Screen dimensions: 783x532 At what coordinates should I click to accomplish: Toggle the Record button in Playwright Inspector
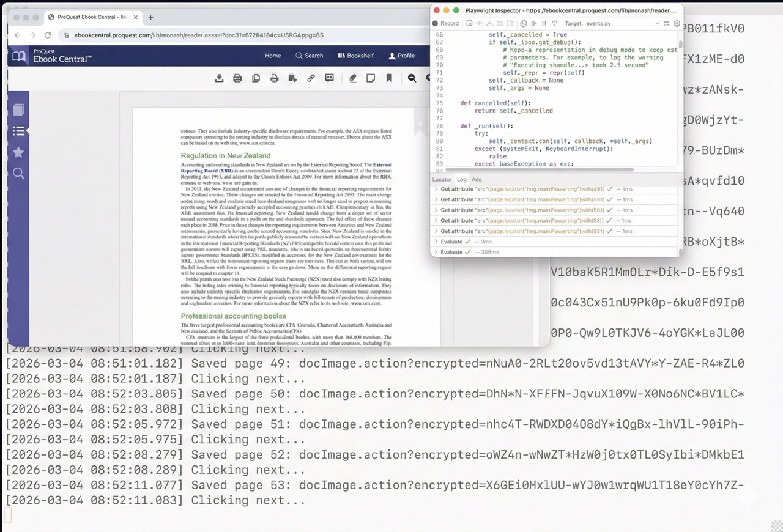445,23
